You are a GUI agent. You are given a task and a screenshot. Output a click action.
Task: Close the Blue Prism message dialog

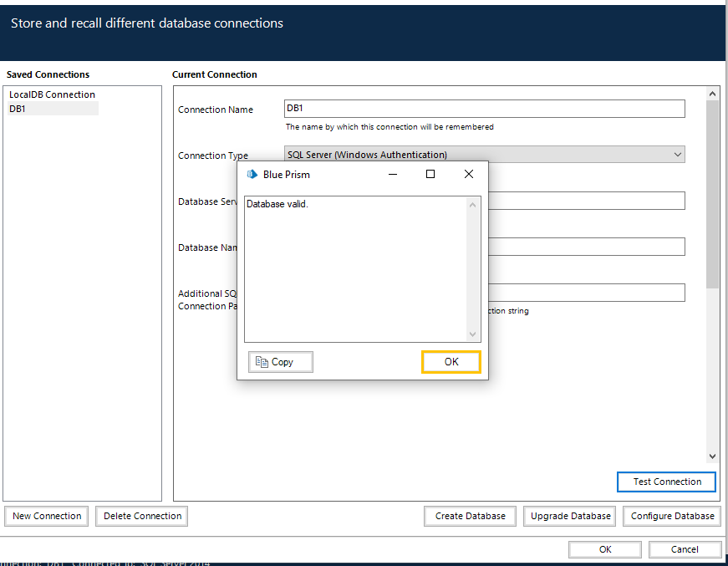[x=469, y=174]
